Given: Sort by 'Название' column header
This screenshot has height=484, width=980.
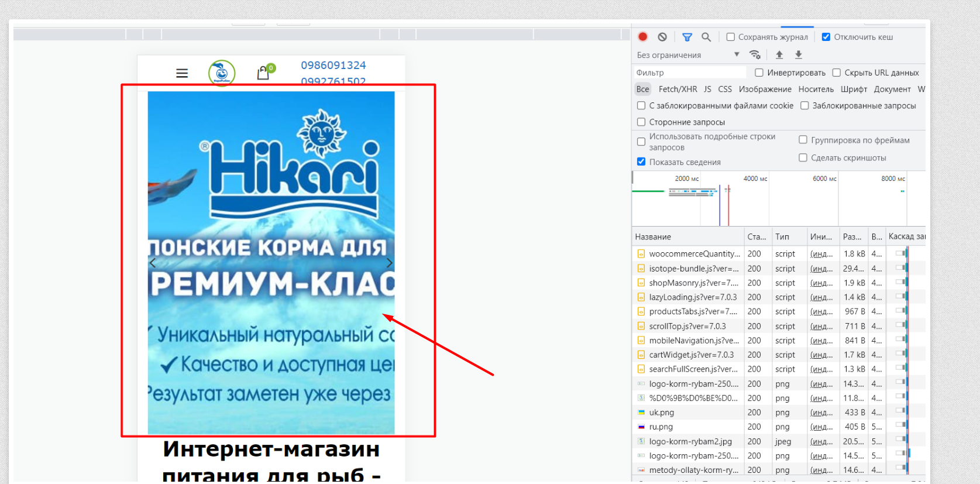Looking at the screenshot, I should [x=687, y=237].
